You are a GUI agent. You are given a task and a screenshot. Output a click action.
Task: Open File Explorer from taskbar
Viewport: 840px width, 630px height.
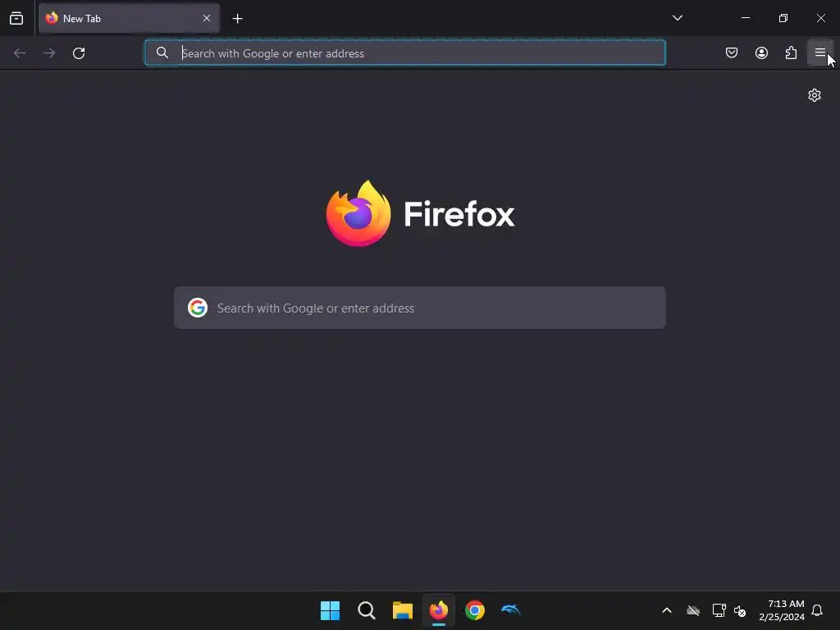[402, 610]
